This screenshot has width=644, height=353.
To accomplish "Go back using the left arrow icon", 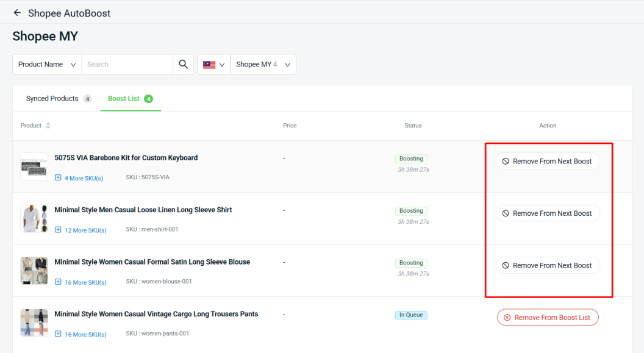I will 17,13.
